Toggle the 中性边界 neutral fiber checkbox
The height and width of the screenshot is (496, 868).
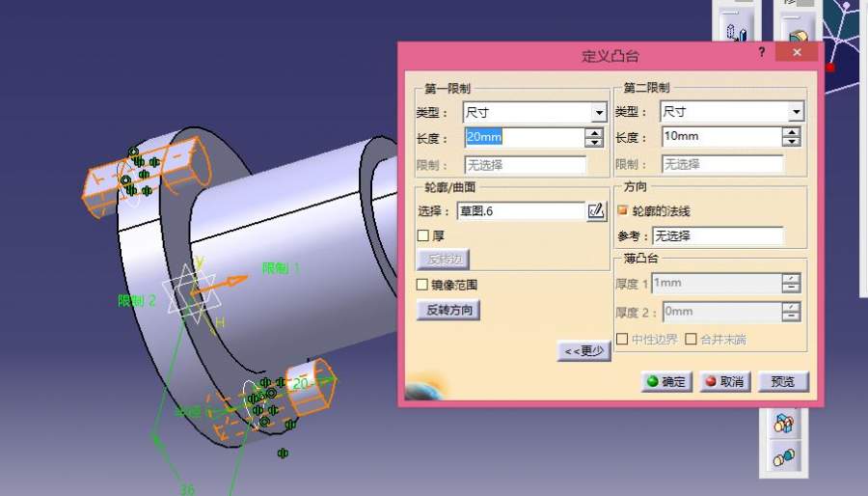(622, 339)
